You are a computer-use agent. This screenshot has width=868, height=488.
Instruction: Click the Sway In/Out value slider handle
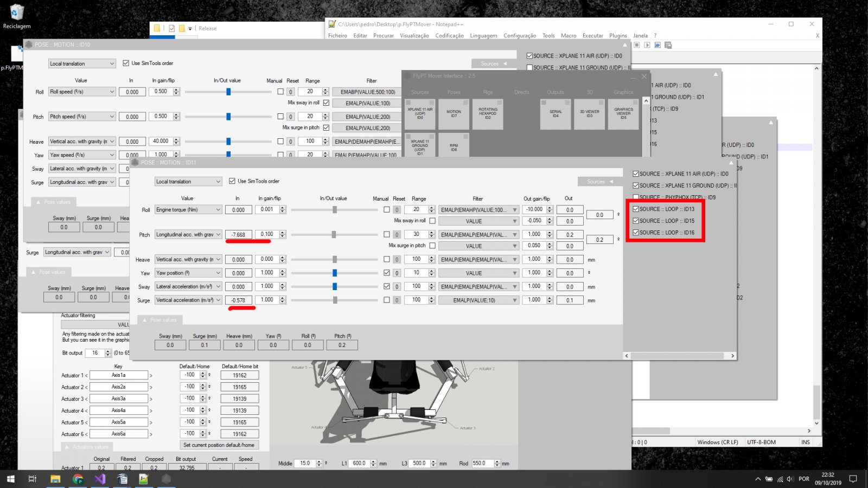(335, 286)
